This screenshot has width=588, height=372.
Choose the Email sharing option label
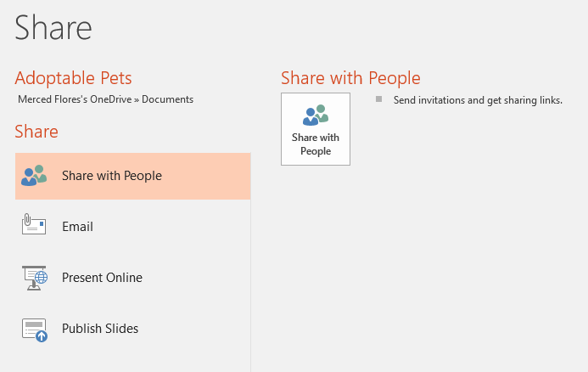click(77, 227)
